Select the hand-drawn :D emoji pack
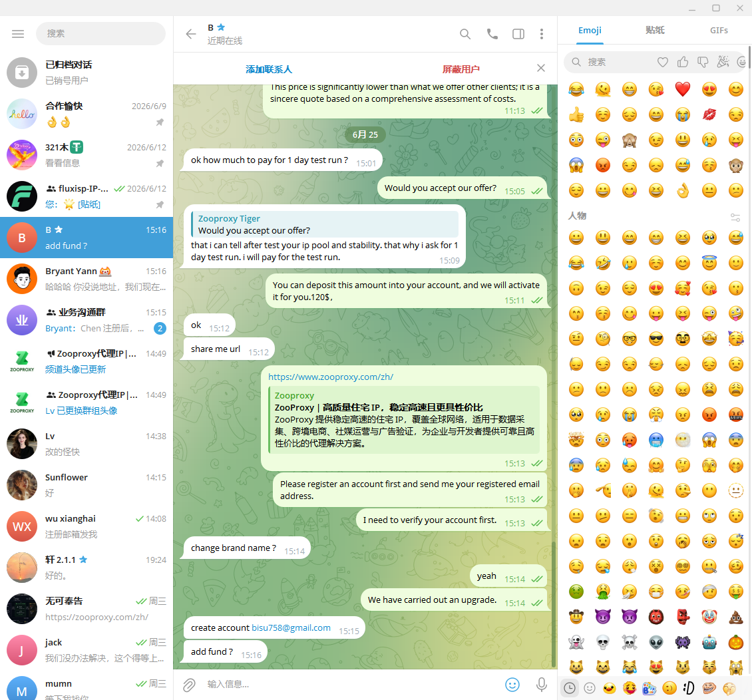This screenshot has width=752, height=700. pyautogui.click(x=689, y=688)
